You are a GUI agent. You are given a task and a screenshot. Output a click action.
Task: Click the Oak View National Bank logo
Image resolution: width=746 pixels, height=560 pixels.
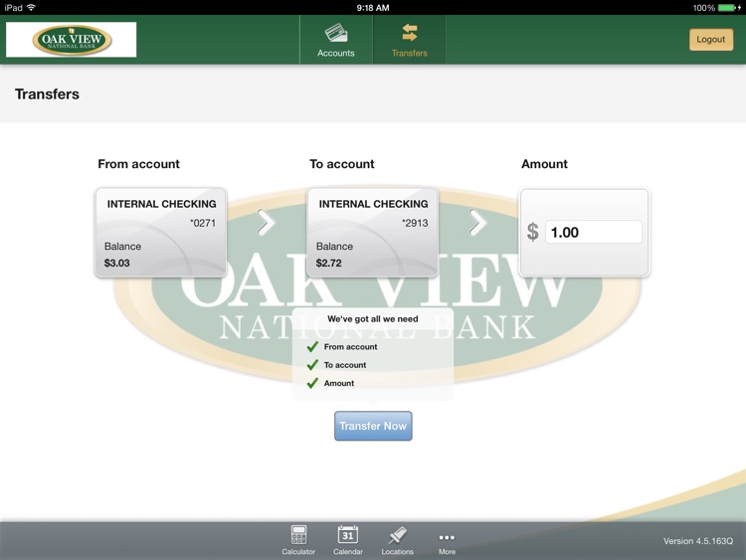72,40
